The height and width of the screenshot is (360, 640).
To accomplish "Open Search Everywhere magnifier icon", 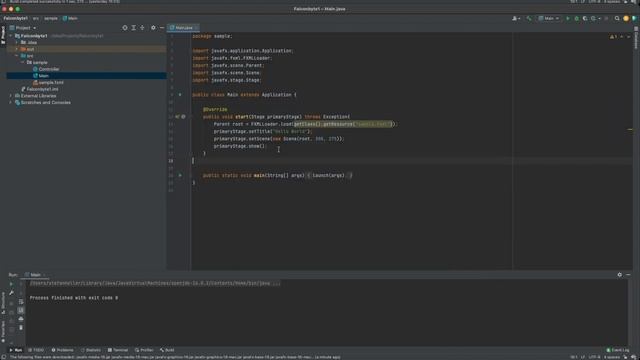I will (617, 18).
